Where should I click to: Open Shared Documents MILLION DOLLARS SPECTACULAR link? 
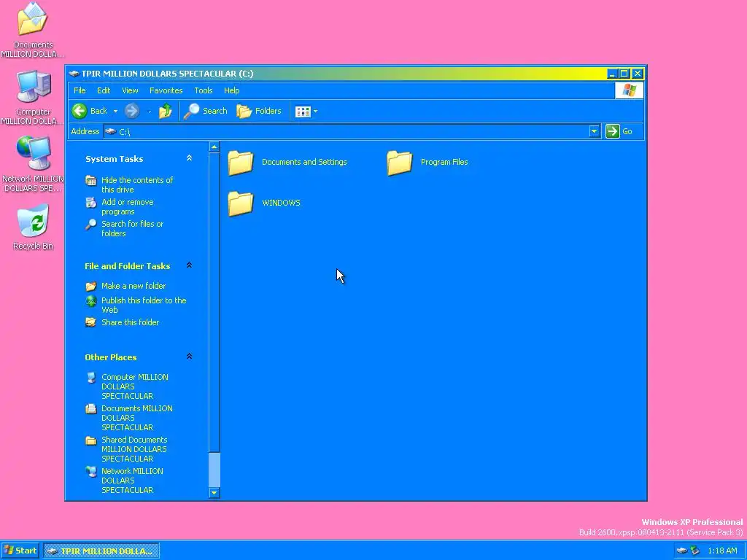click(134, 449)
